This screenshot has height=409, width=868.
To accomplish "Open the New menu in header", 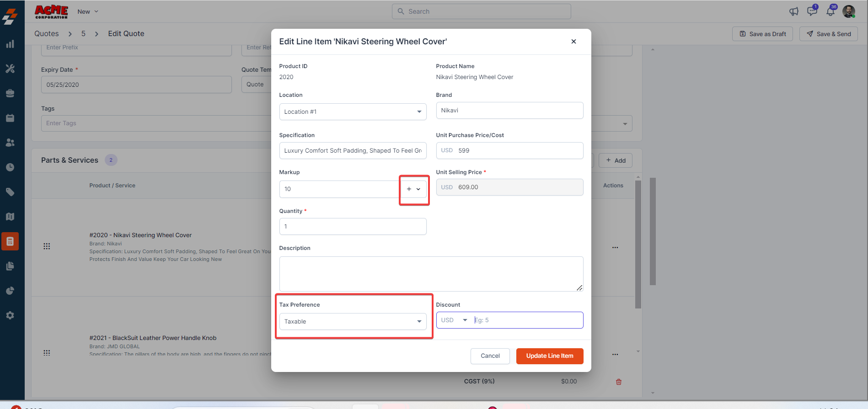I will pos(88,11).
